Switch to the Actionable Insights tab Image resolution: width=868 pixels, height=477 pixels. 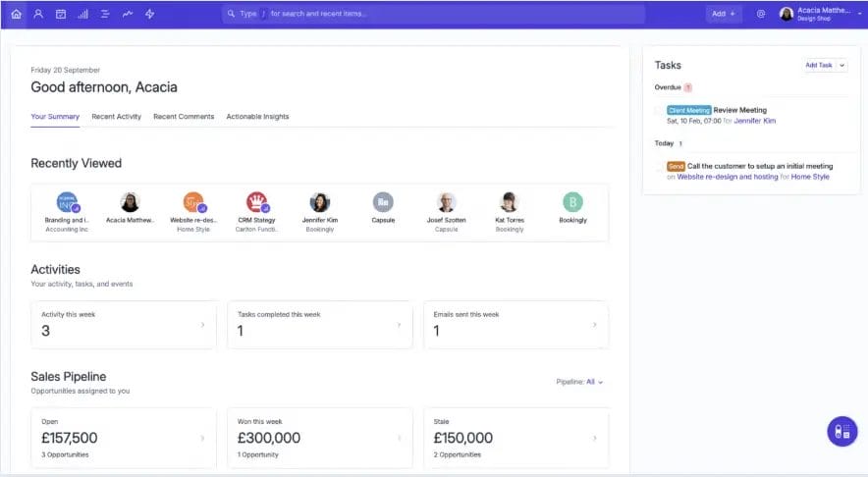(x=257, y=117)
